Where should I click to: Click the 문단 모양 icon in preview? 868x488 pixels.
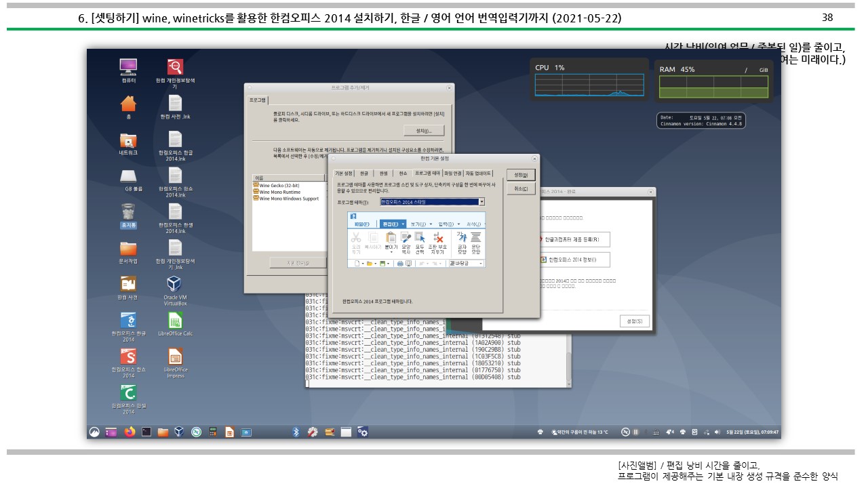pyautogui.click(x=476, y=237)
